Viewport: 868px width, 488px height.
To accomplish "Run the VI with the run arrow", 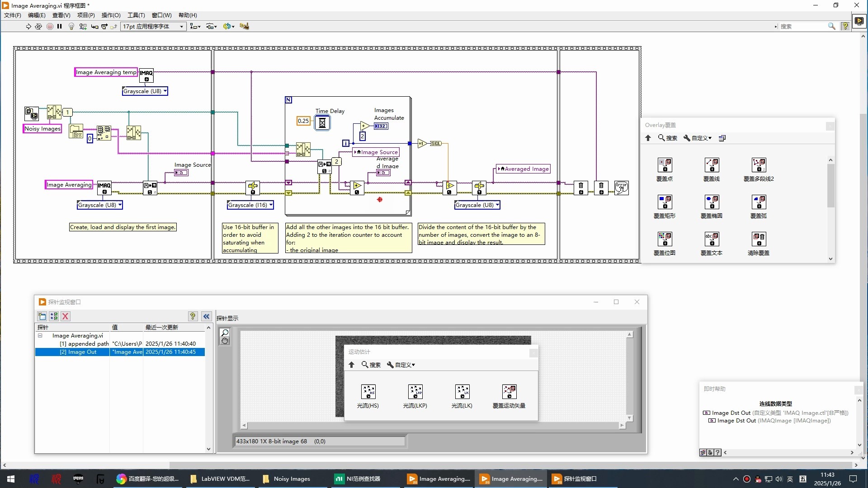I will (28, 26).
